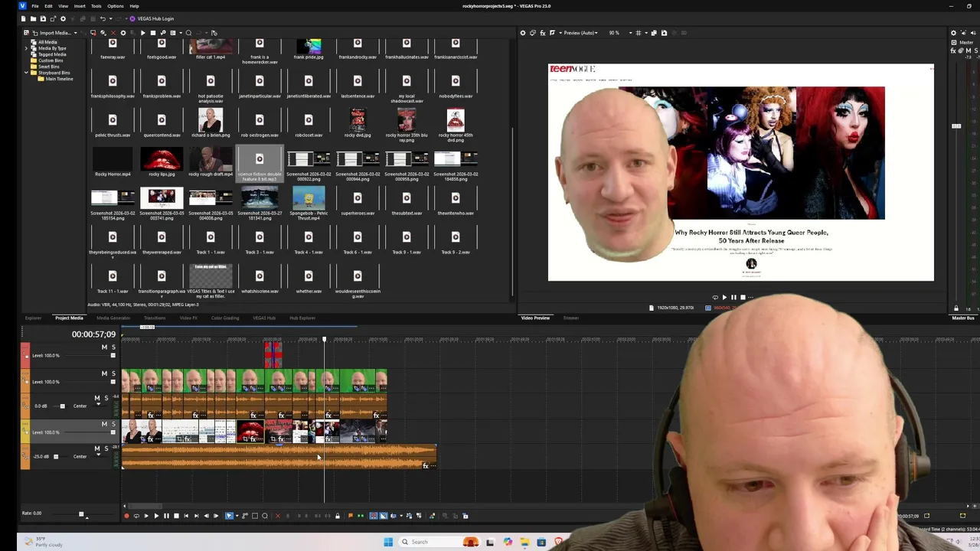Switch to the Video FX tab
This screenshot has width=980, height=551.
coord(188,318)
